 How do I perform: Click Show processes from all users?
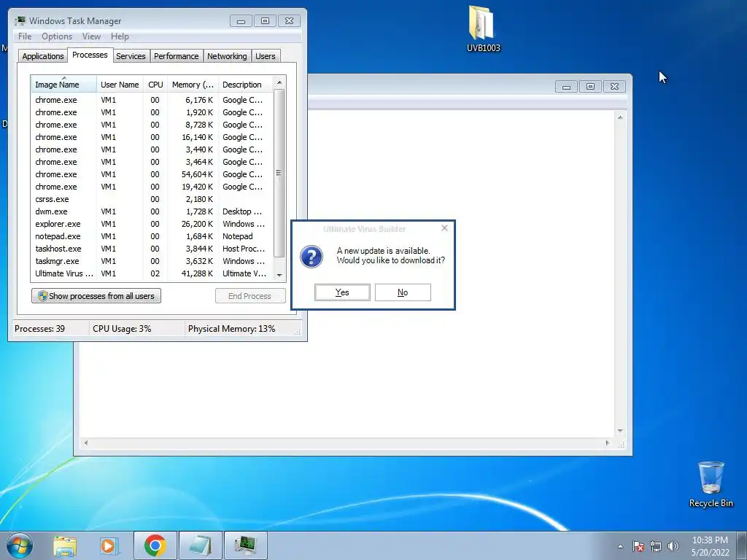96,296
